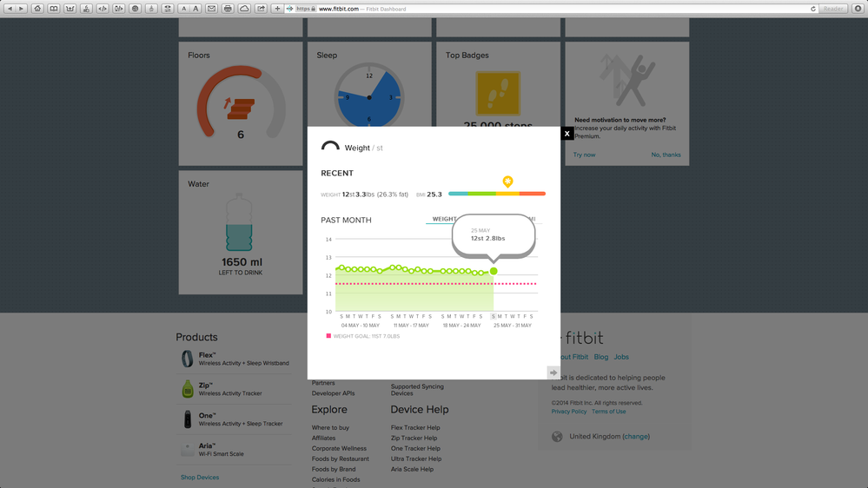Open the Affiliates link
Viewport: 868px width, 488px height.
[324, 439]
